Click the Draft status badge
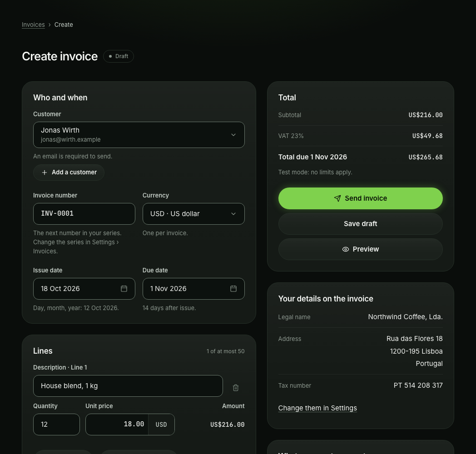Viewport: 476px width, 454px height. pyautogui.click(x=119, y=56)
